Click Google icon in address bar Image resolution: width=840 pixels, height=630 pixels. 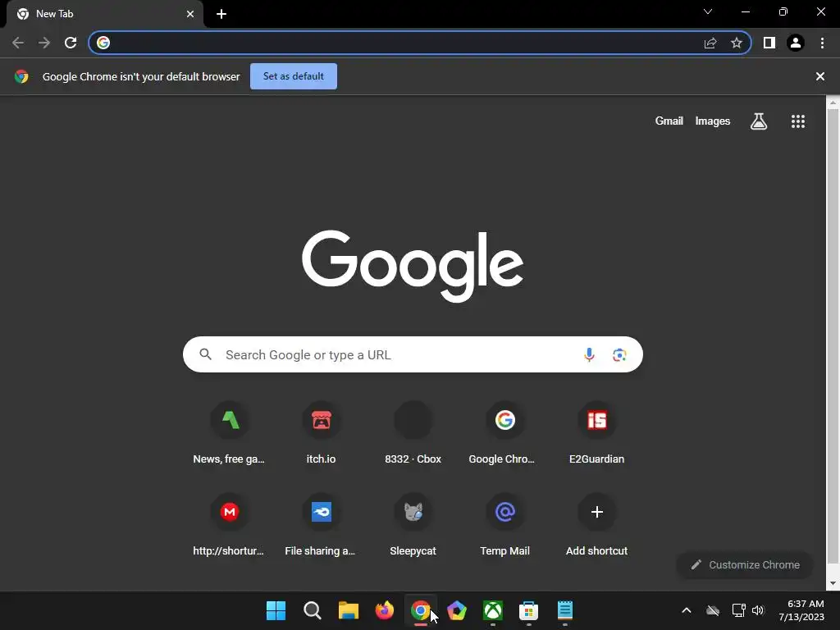[103, 43]
